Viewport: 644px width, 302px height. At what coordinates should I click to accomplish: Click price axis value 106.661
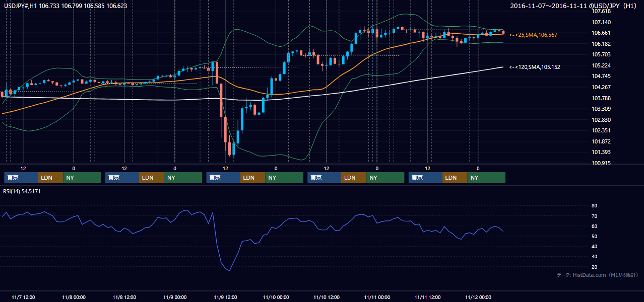[x=602, y=33]
